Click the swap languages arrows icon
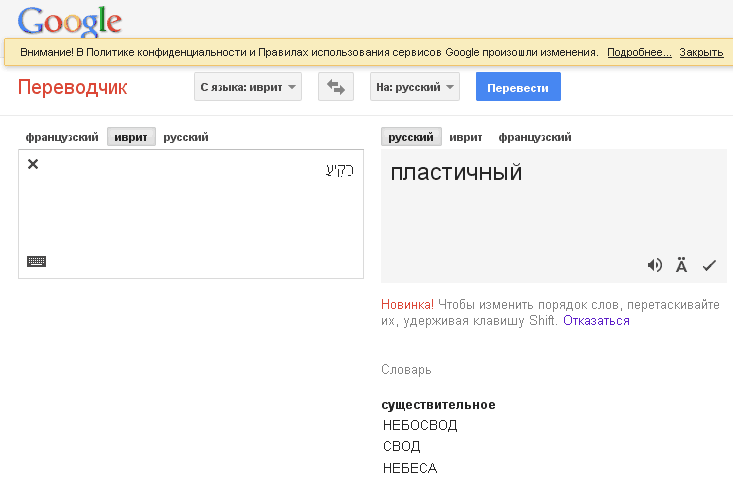 tap(336, 88)
